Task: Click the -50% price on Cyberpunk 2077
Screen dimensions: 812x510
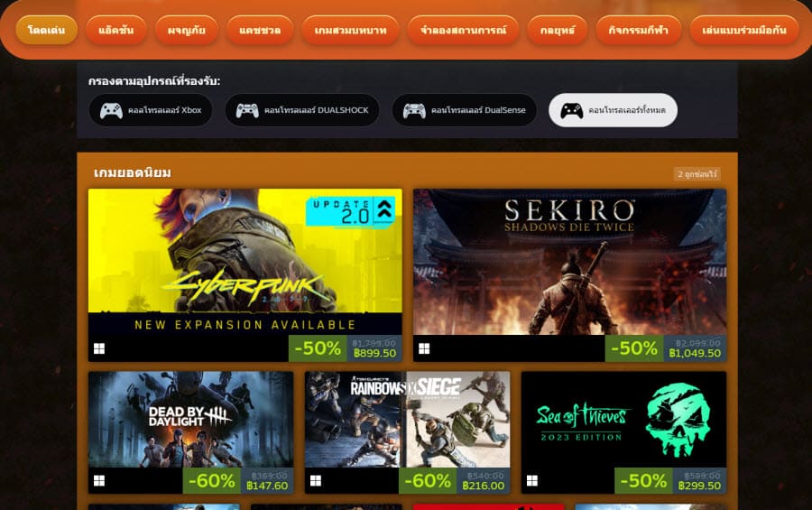Action: tap(318, 348)
